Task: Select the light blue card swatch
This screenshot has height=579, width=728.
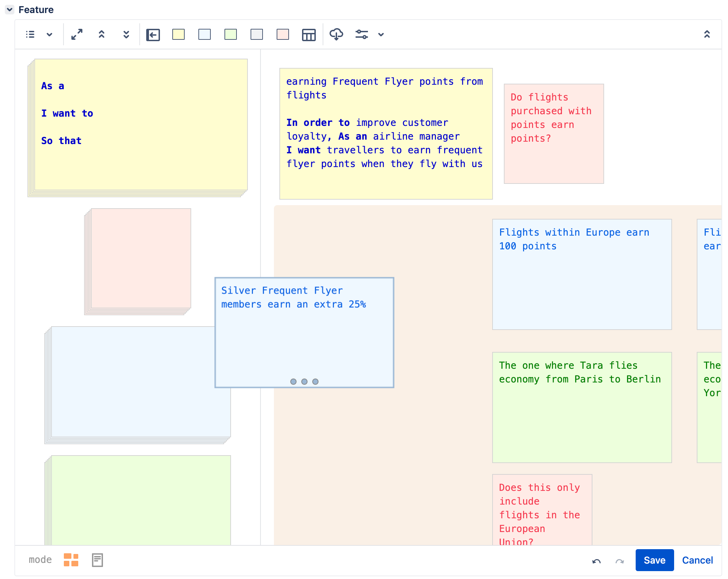Action: tap(205, 34)
